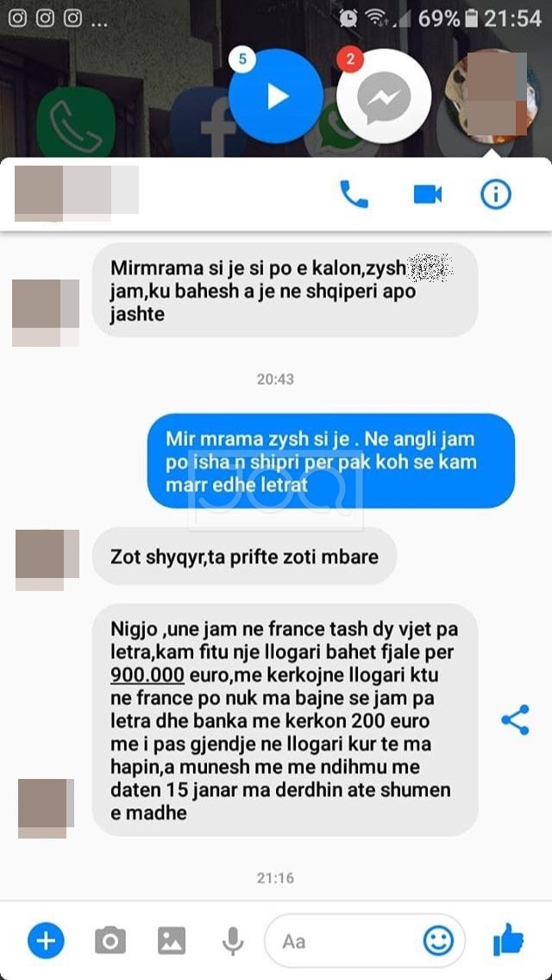Image resolution: width=552 pixels, height=980 pixels.
Task: Tap the sender avatar beside 'Zot shyqyr' message
Action: (x=47, y=559)
